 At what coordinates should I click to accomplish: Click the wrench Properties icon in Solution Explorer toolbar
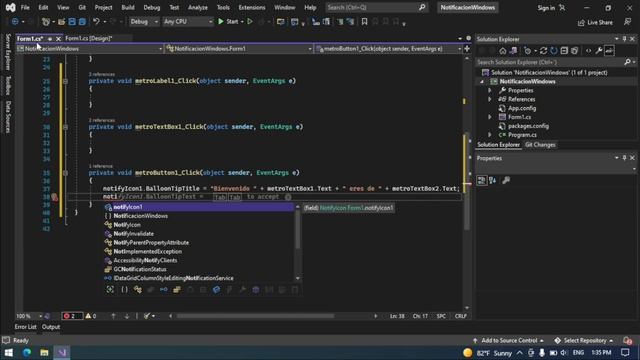tap(599, 51)
